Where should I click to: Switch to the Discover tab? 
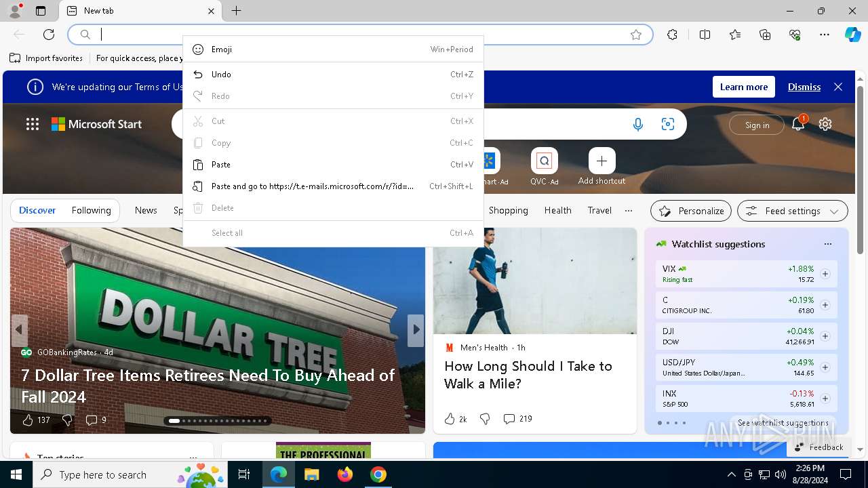click(x=37, y=210)
